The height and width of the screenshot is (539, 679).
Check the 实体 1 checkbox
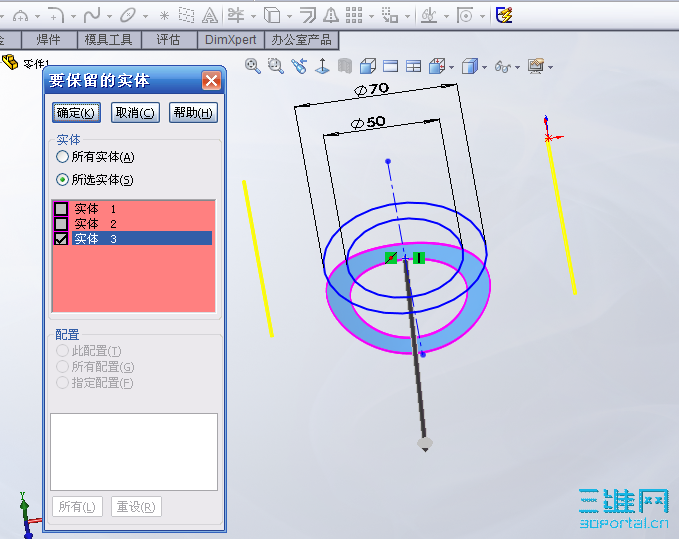[61, 209]
